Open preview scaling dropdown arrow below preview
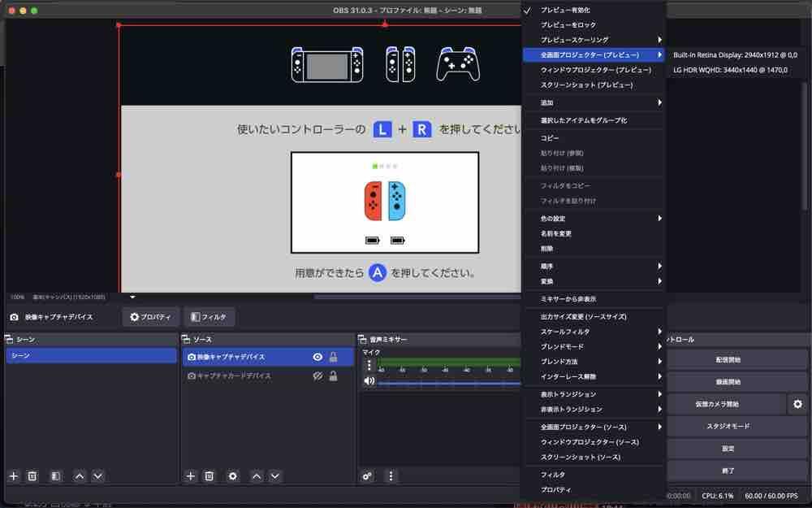Screen dimensions: 812x508 point(132,297)
